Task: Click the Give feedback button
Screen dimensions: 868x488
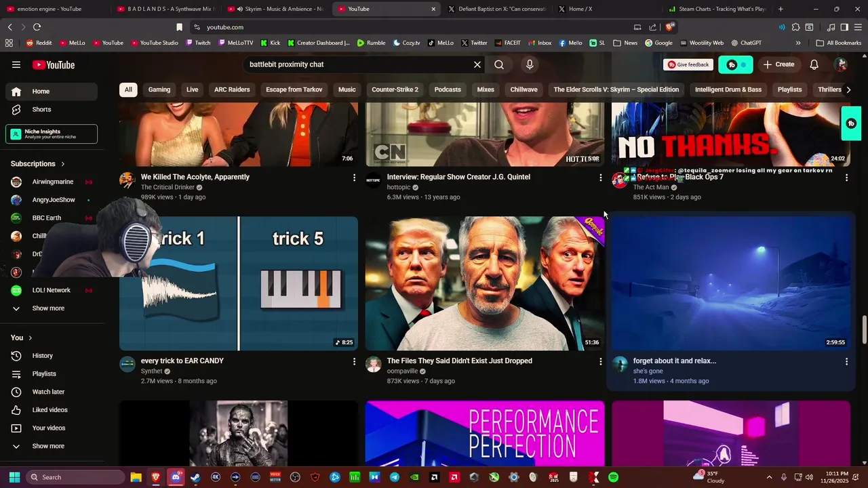Action: click(688, 64)
